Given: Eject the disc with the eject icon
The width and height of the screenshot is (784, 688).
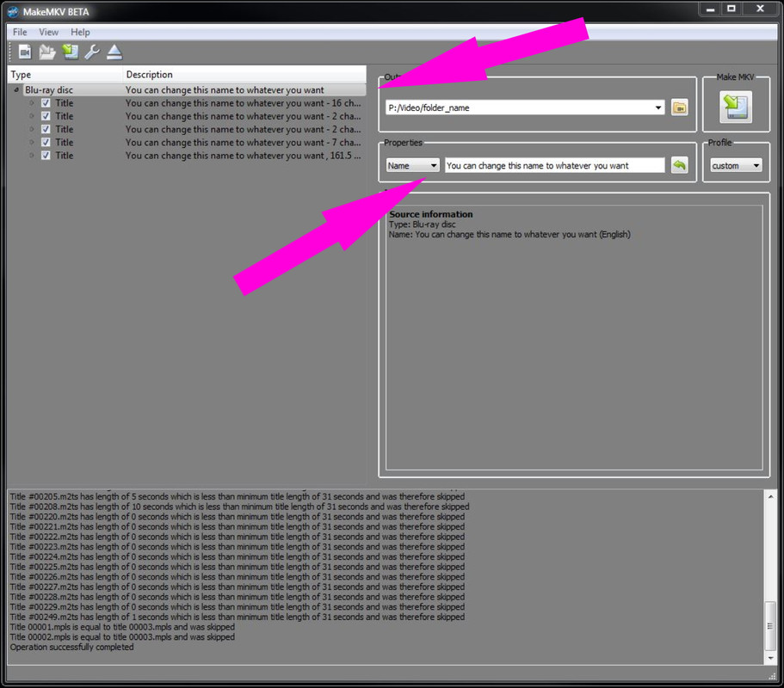Looking at the screenshot, I should click(x=114, y=52).
